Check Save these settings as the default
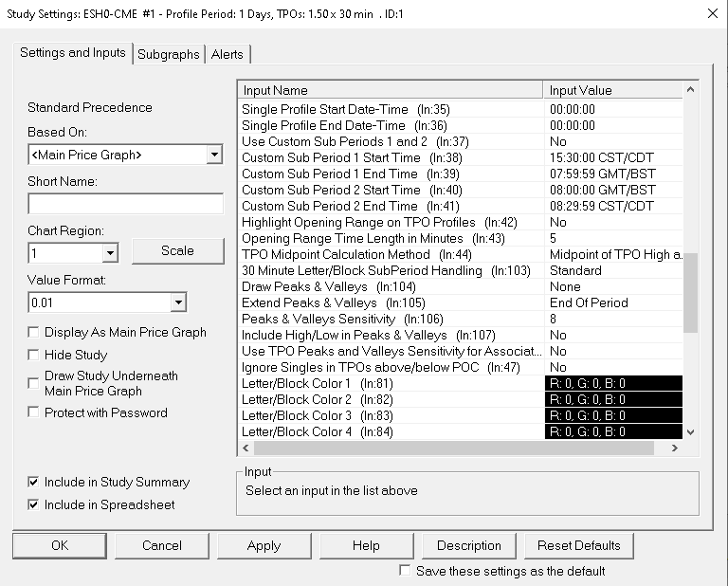 pyautogui.click(x=405, y=571)
